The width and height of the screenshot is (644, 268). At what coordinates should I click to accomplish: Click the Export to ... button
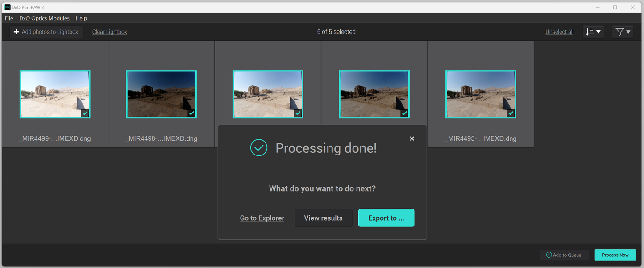click(386, 218)
